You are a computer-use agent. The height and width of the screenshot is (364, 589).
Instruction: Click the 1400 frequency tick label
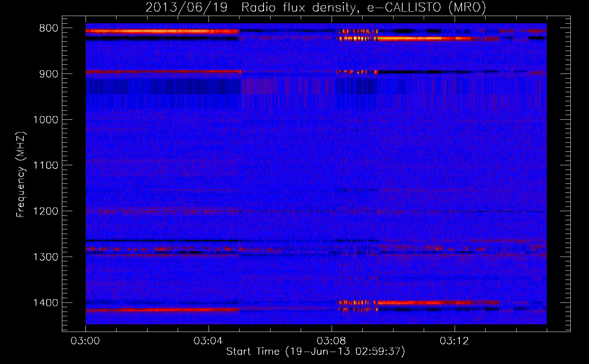(46, 303)
